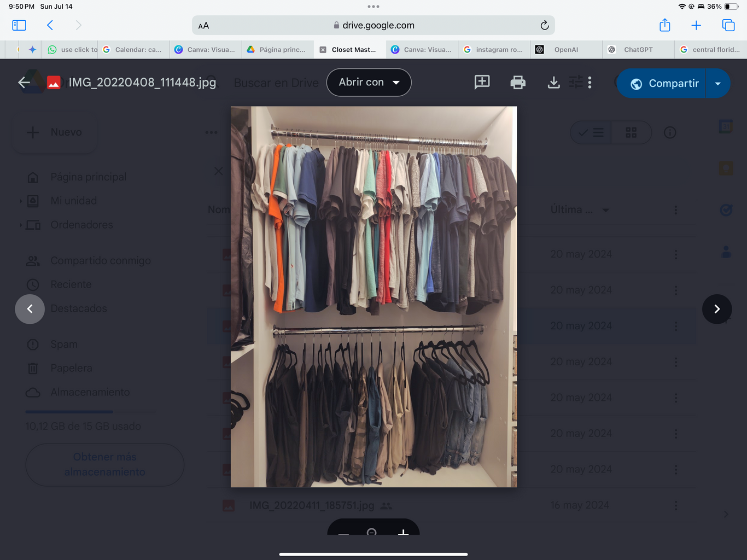
Task: Open a new Safari tab
Action: [x=696, y=25]
